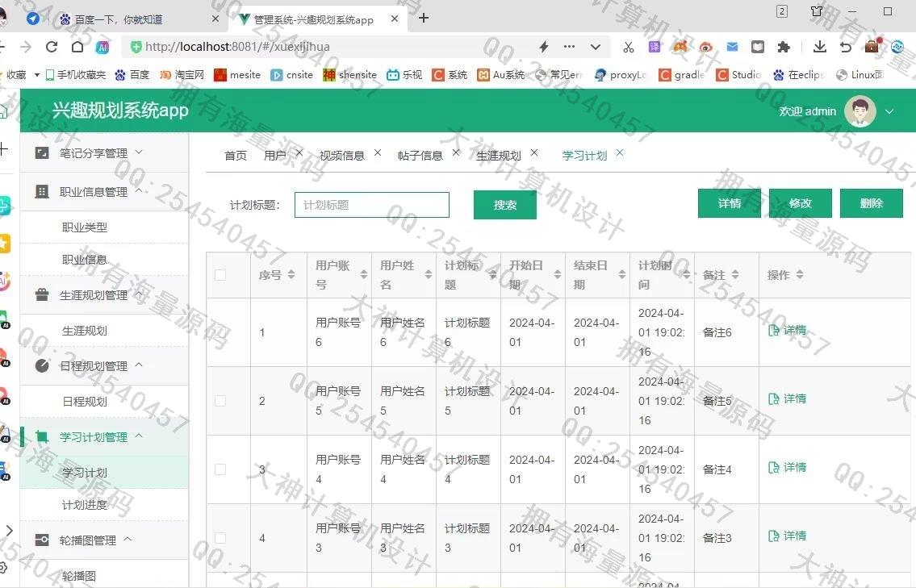Switch to 视频信息 tab
This screenshot has height=588, width=916.
[x=341, y=156]
